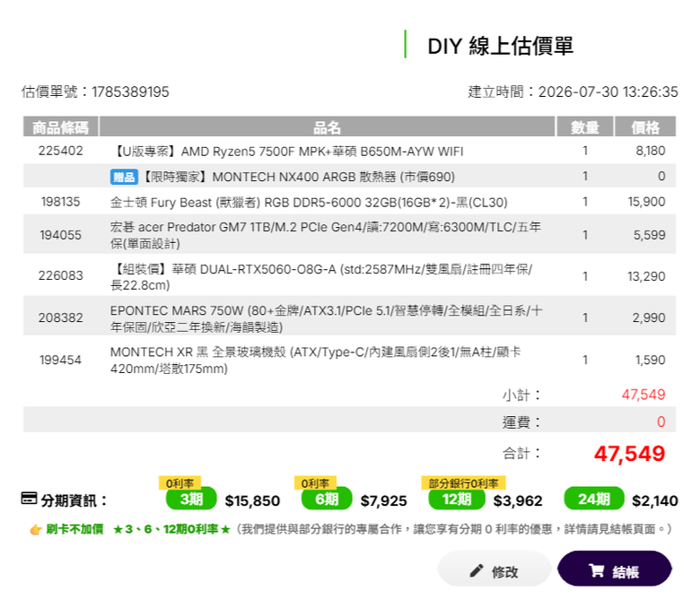
Task: Click the acer Predator GM7 1TB product name
Action: click(326, 235)
